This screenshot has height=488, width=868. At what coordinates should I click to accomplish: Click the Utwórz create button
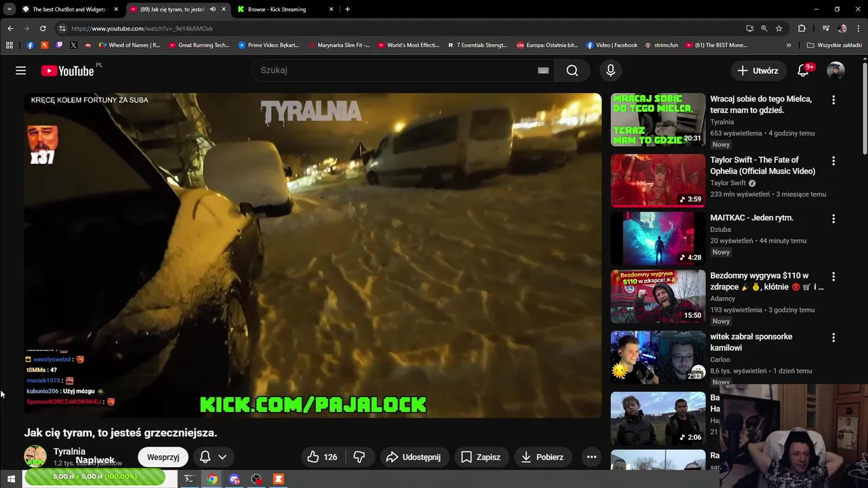(758, 70)
